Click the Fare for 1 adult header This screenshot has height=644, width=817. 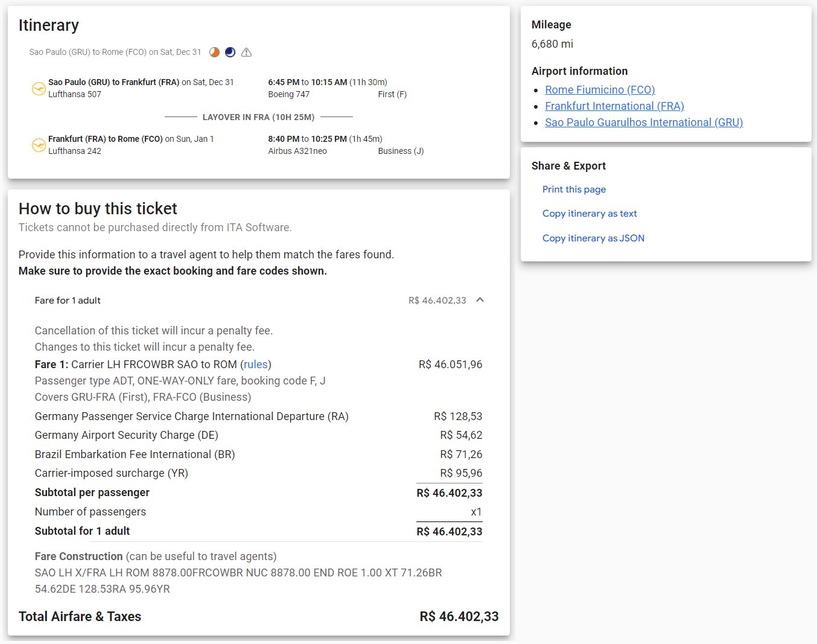pos(68,301)
